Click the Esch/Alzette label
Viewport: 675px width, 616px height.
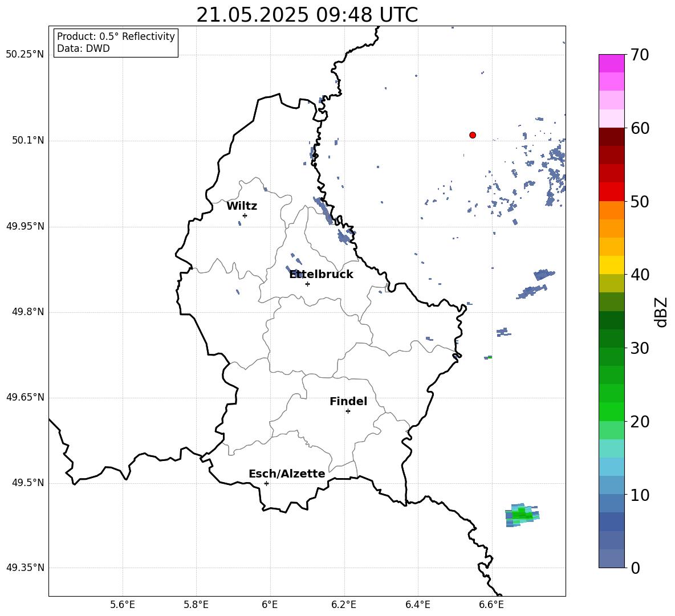(x=287, y=474)
